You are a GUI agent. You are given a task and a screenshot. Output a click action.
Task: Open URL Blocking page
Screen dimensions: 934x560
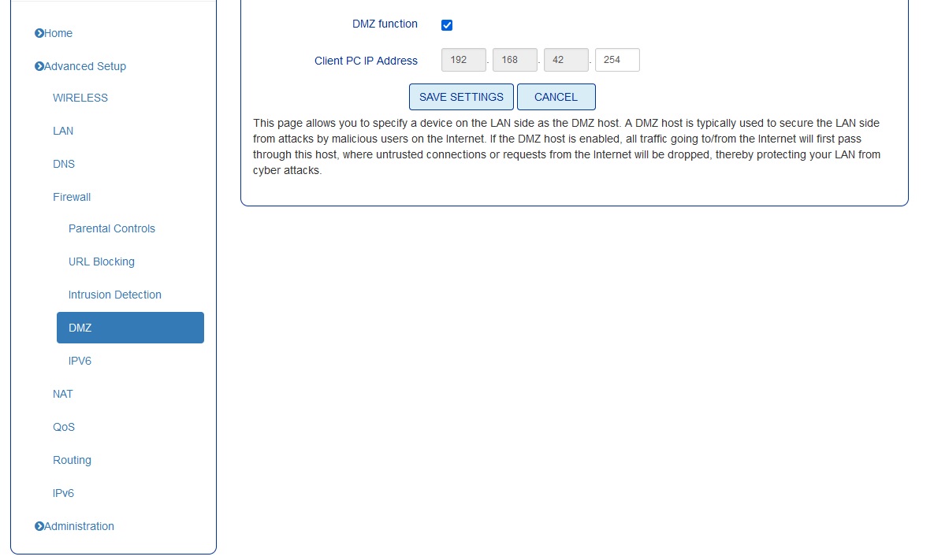coord(101,261)
